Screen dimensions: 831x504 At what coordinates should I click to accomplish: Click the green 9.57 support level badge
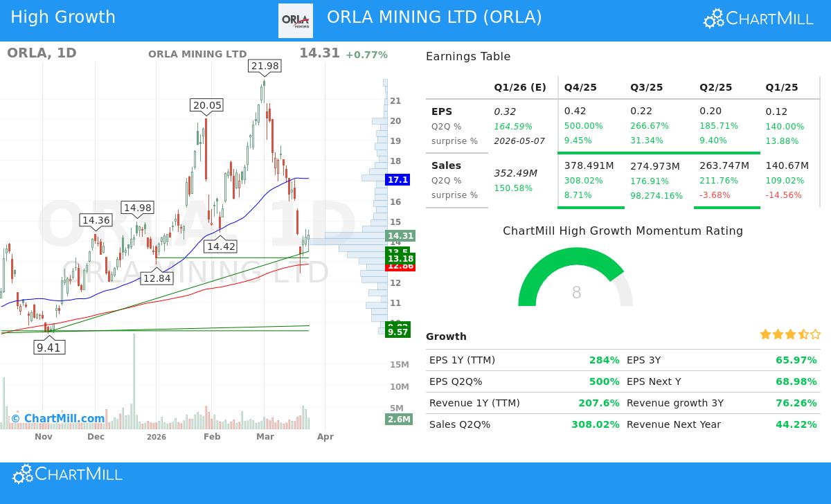[x=398, y=331]
